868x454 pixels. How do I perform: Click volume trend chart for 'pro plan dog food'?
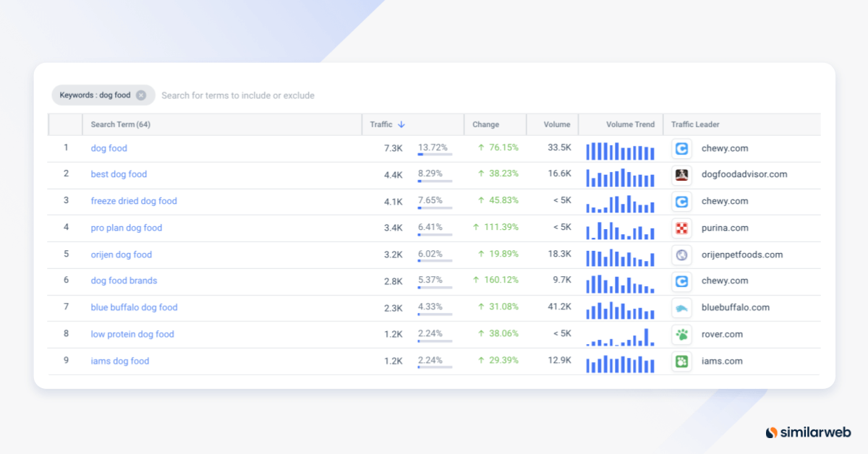620,230
